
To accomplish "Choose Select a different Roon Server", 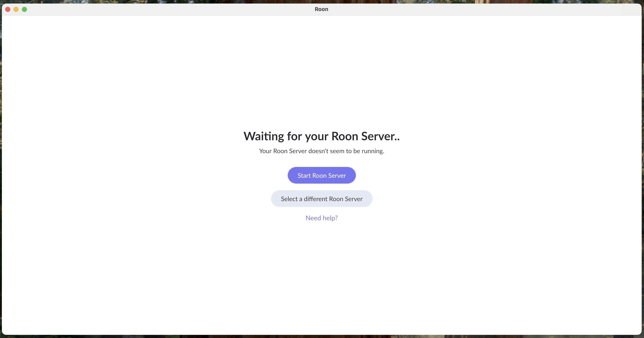I will 322,199.
